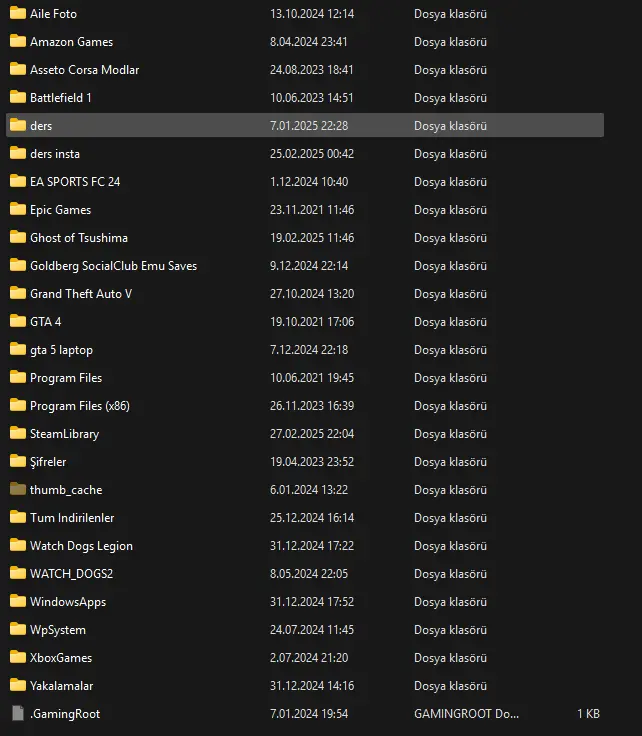
Task: Select the Asseto Corsa Modlar name
Action: (84, 70)
